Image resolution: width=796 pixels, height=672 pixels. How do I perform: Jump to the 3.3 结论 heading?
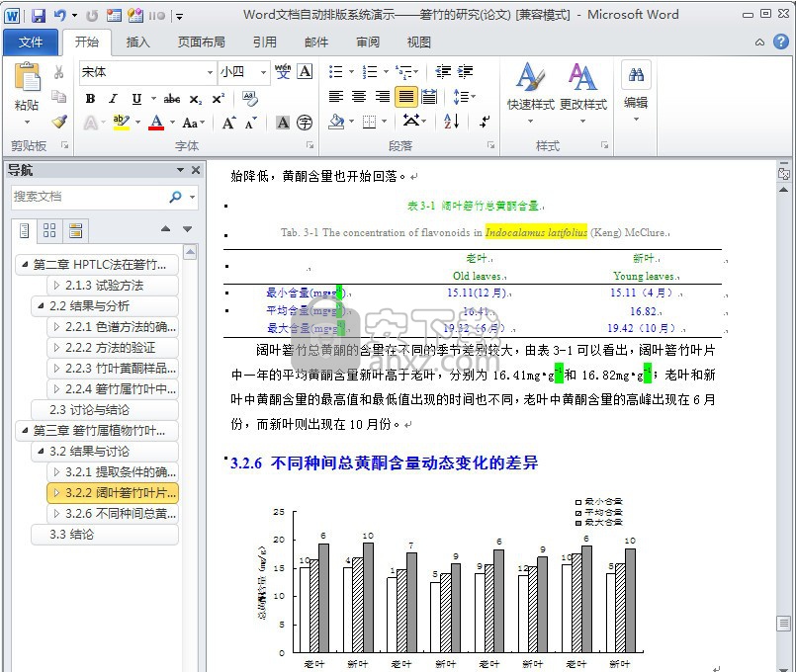105,534
